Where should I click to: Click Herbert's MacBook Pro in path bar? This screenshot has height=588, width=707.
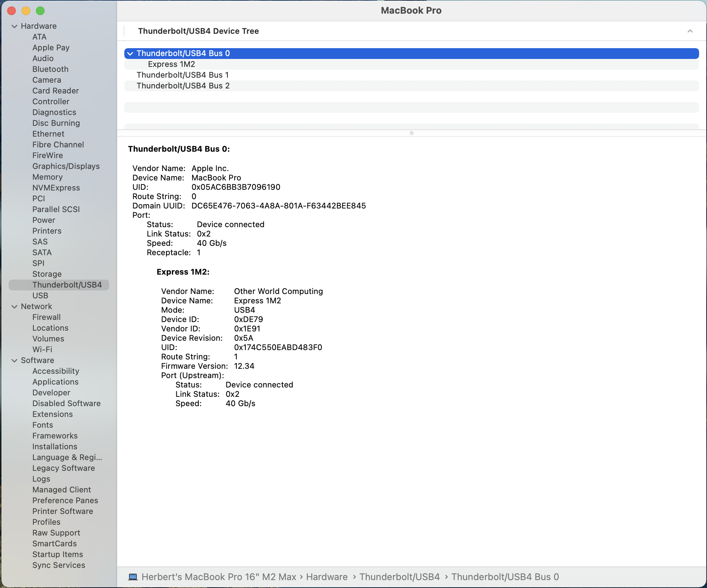218,577
